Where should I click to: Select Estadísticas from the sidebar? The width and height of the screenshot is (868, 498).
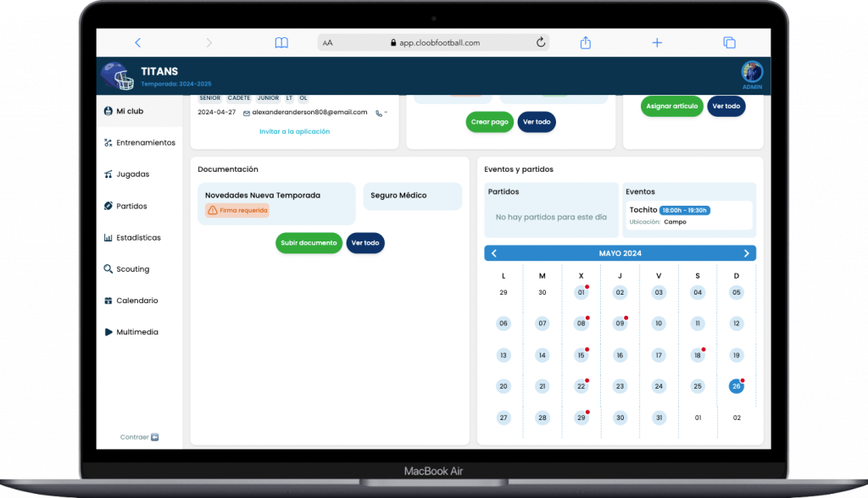click(138, 238)
